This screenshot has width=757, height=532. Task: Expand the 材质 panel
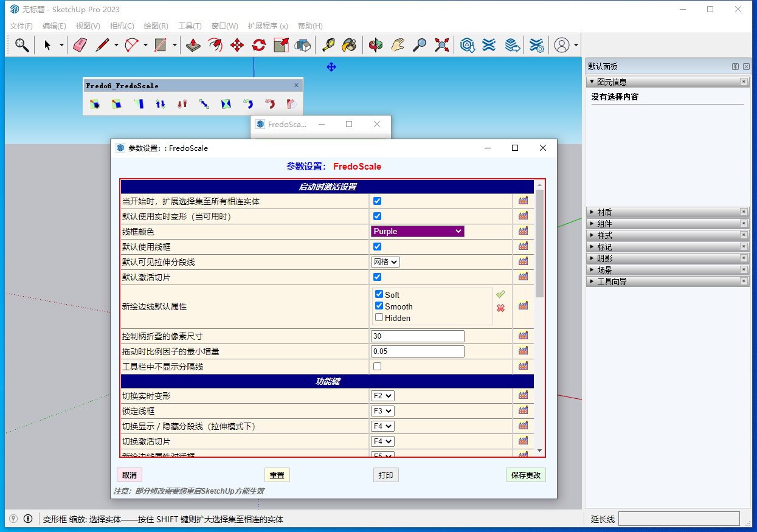668,212
